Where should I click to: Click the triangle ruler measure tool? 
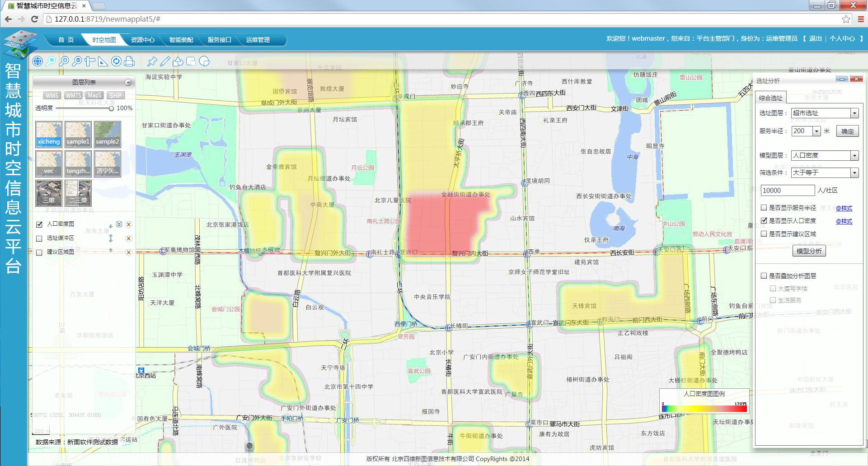[x=103, y=61]
